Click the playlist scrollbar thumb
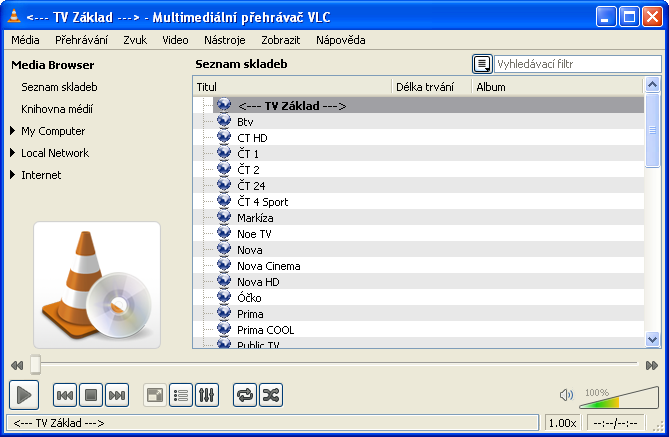The height and width of the screenshot is (437, 669). tap(652, 130)
